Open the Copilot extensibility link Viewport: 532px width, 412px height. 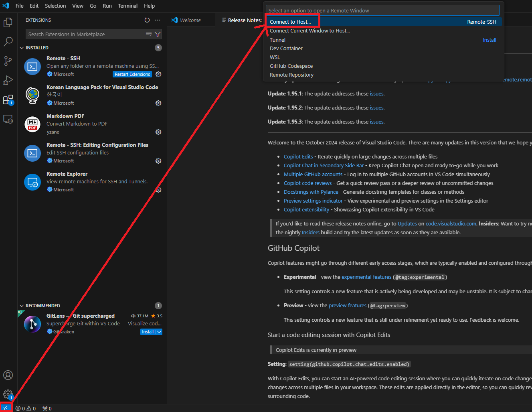pyautogui.click(x=306, y=209)
